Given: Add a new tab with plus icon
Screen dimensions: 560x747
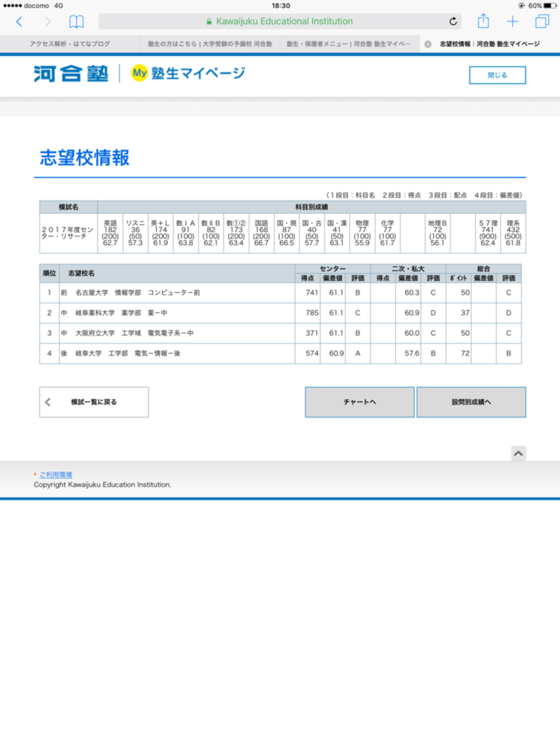Looking at the screenshot, I should point(513,22).
